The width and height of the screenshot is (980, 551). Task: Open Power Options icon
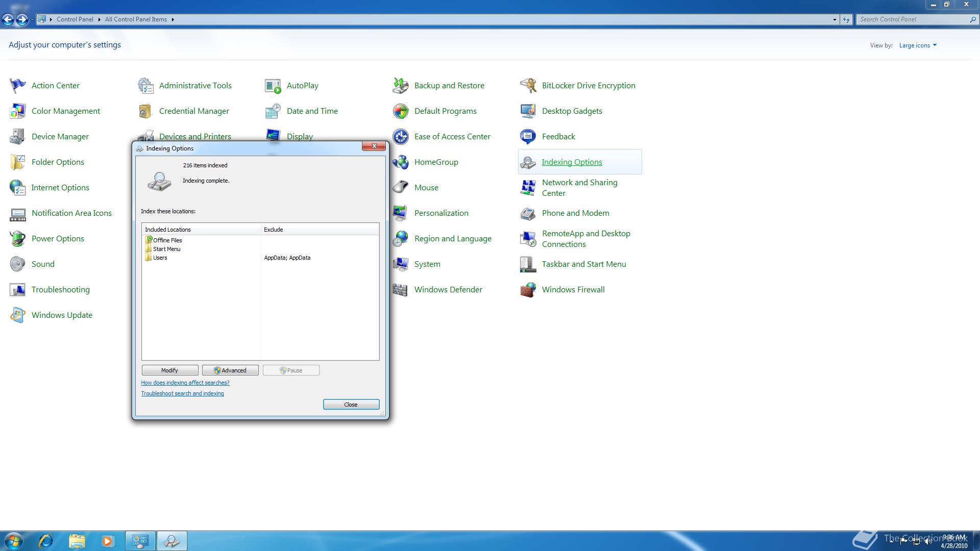[x=18, y=239]
